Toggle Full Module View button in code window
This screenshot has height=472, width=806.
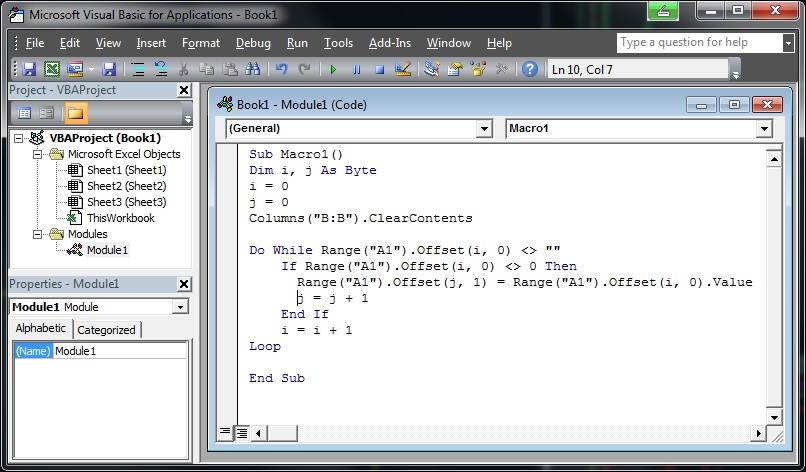[x=241, y=433]
